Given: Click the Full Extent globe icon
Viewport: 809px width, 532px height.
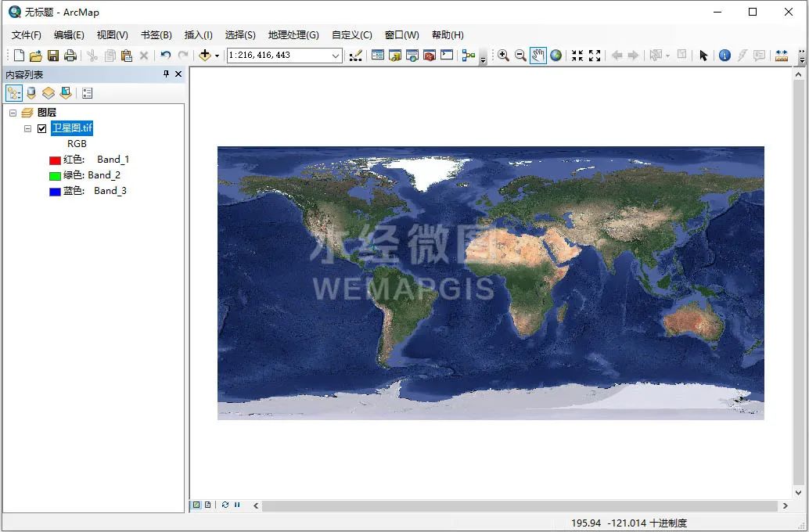Looking at the screenshot, I should [554, 55].
